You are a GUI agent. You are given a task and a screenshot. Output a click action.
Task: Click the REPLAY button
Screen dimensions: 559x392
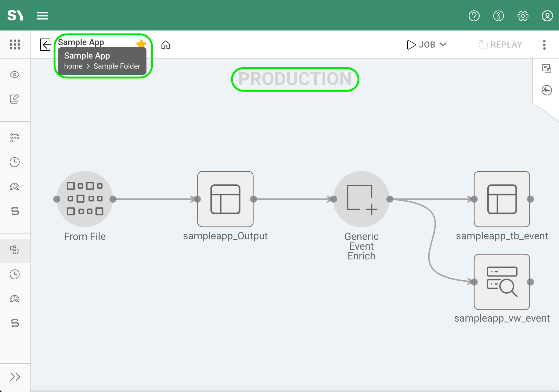click(500, 45)
